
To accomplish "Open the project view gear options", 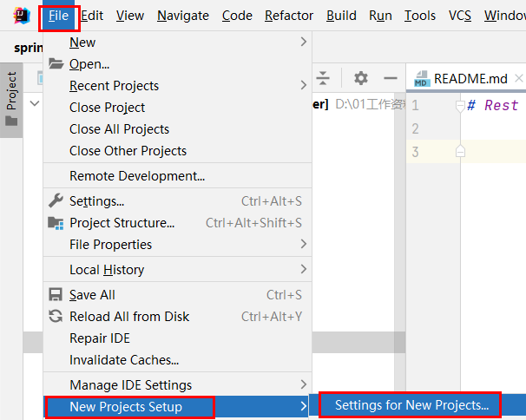I will pos(361,78).
